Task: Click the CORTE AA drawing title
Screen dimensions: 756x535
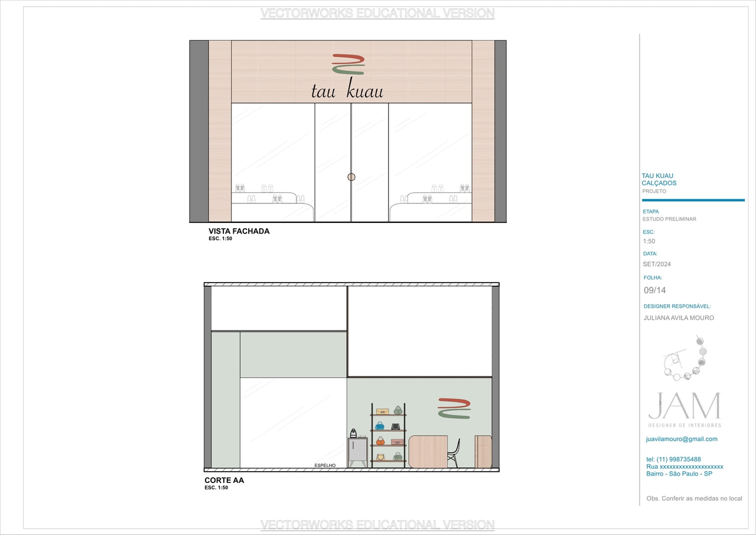Action: [x=224, y=481]
